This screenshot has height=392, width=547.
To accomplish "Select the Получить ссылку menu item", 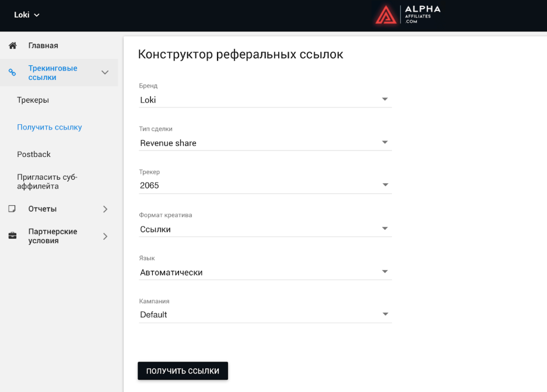I will pos(50,127).
